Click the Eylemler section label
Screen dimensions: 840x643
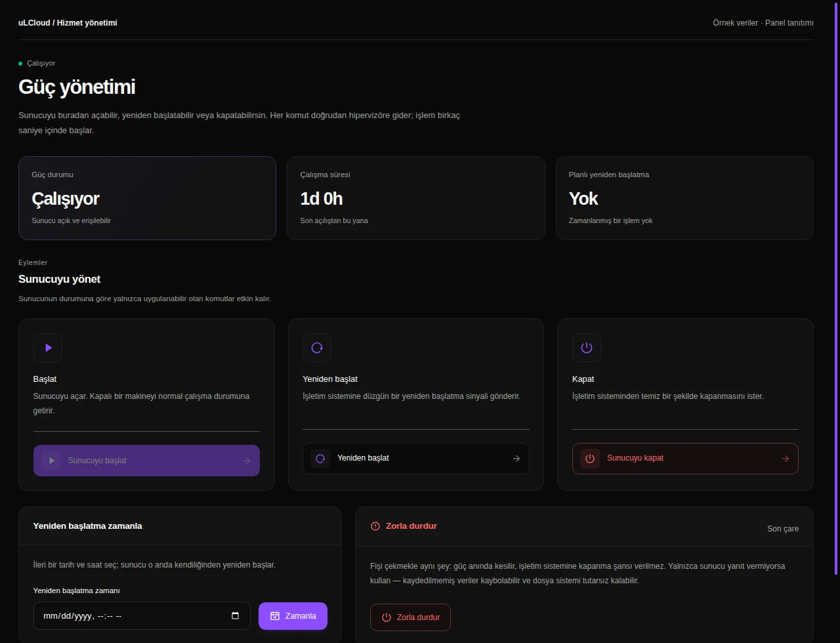33,263
